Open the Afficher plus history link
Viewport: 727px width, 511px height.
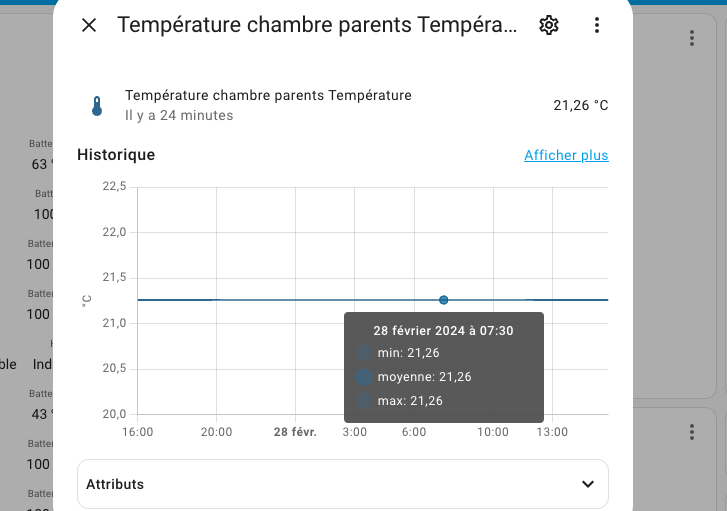click(566, 155)
